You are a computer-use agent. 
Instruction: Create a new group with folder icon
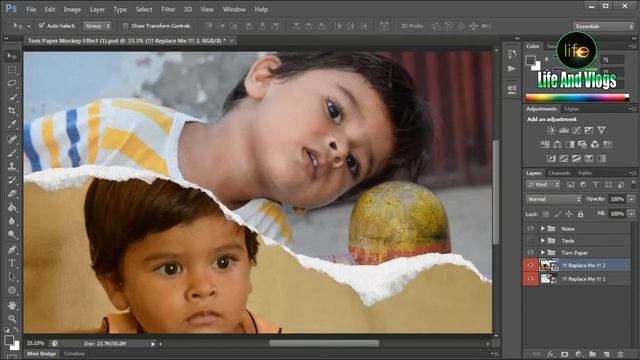(x=592, y=354)
